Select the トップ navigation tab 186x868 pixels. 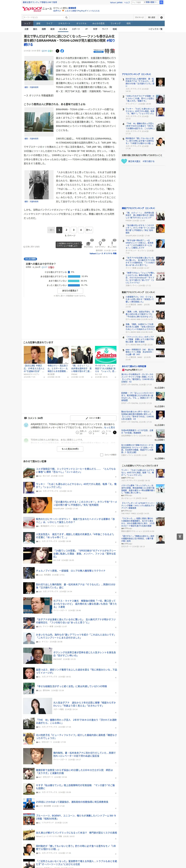coord(27,23)
